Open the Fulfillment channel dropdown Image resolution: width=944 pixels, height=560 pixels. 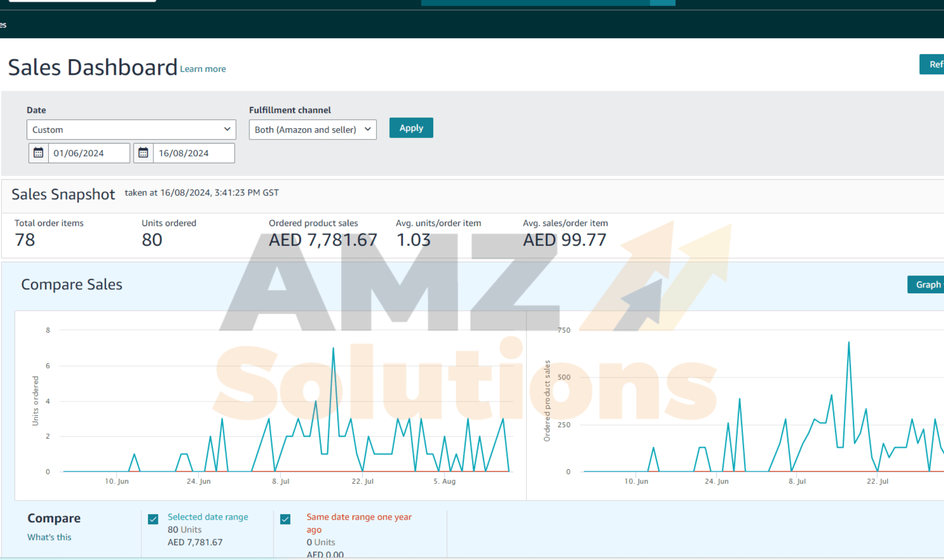[x=312, y=129]
